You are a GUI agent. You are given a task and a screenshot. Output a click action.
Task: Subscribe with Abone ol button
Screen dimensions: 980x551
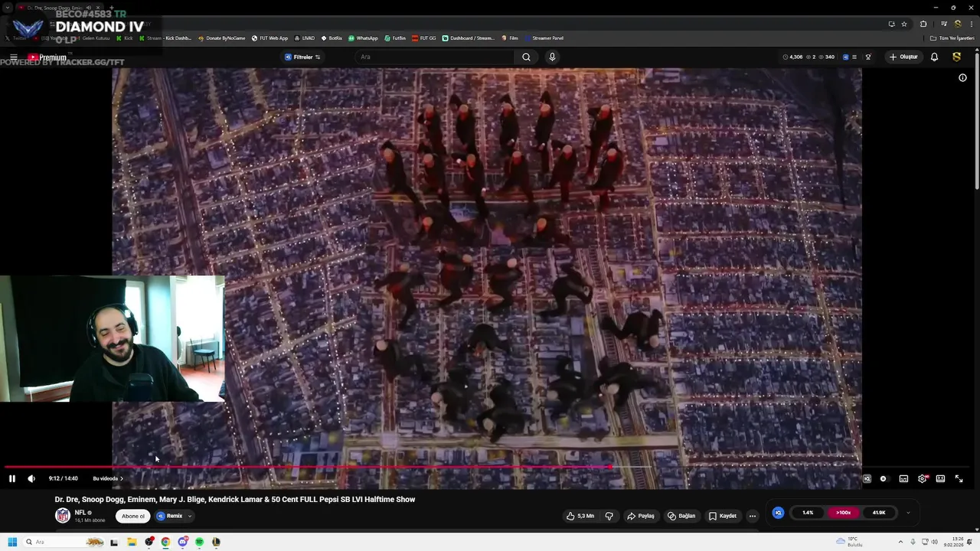(x=133, y=516)
